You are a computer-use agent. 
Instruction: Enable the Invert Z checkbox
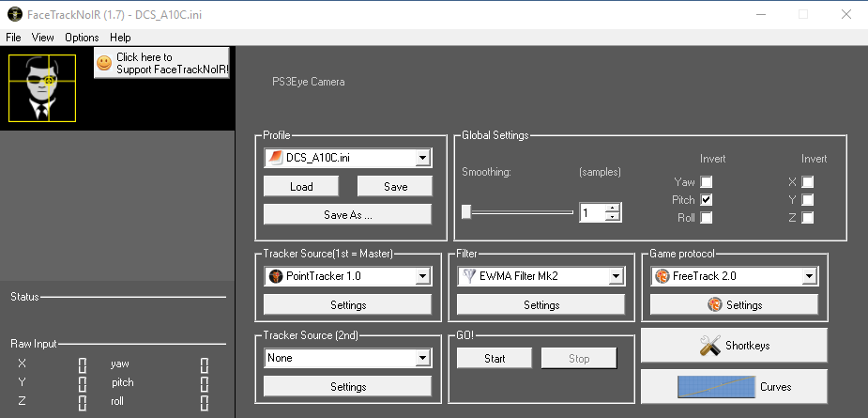click(808, 217)
